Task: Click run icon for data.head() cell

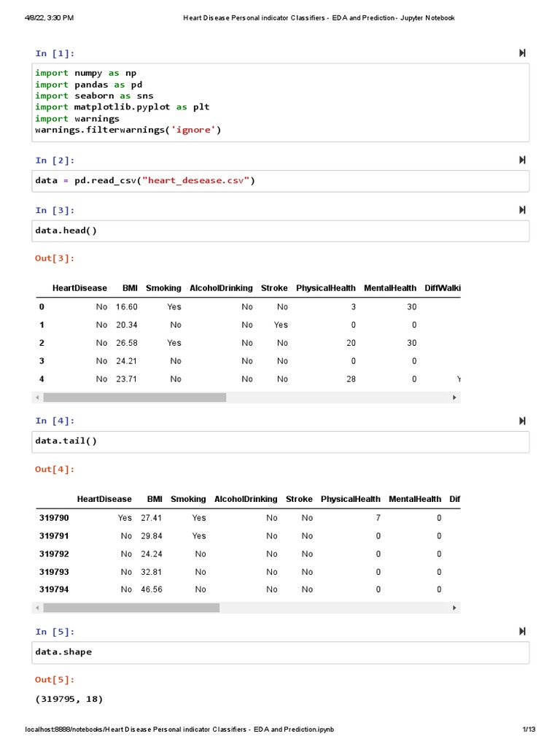Action: [x=522, y=210]
